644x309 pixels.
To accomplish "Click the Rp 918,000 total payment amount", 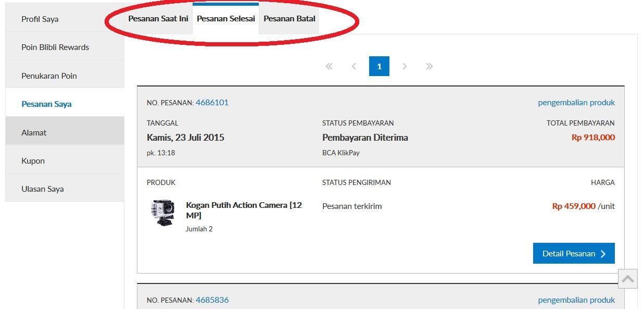I will (x=593, y=138).
